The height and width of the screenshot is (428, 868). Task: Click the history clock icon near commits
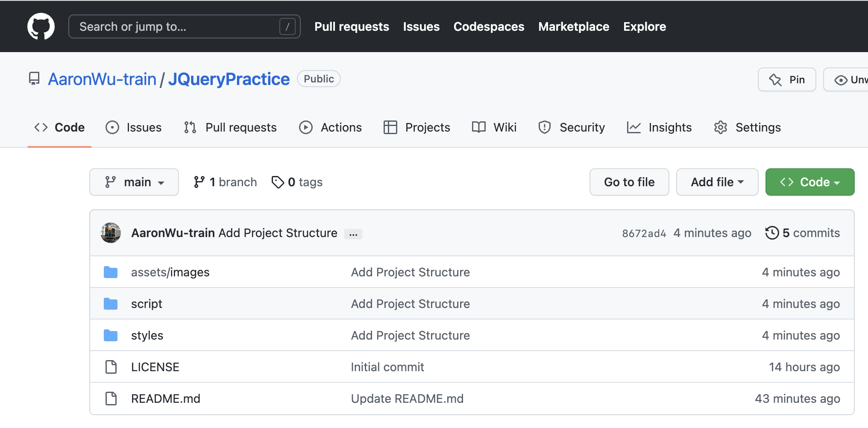coord(772,233)
